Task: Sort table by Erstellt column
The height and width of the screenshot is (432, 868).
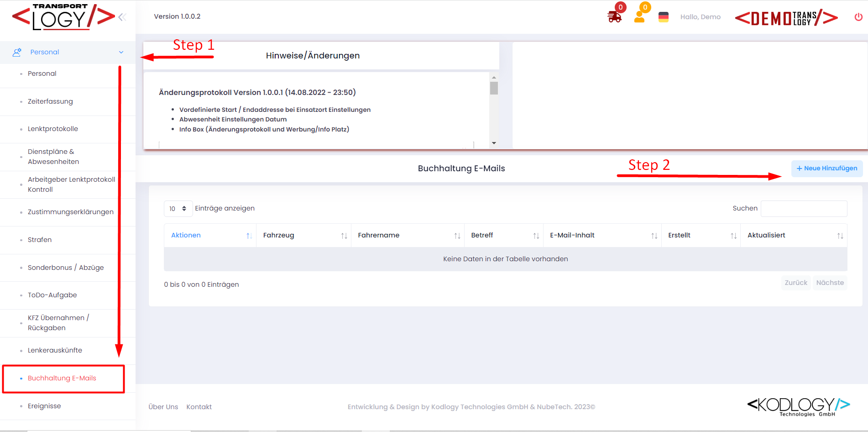Action: click(x=701, y=235)
